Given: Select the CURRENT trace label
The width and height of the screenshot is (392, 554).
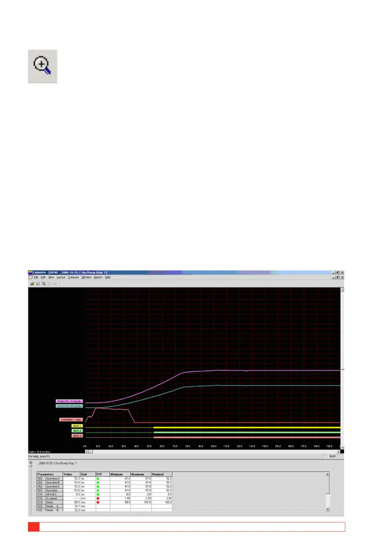Looking at the screenshot, I should pos(71,420).
